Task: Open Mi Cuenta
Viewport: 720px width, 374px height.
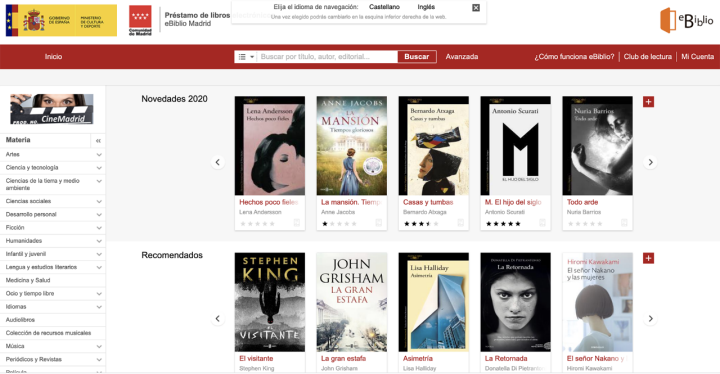Action: (x=698, y=57)
